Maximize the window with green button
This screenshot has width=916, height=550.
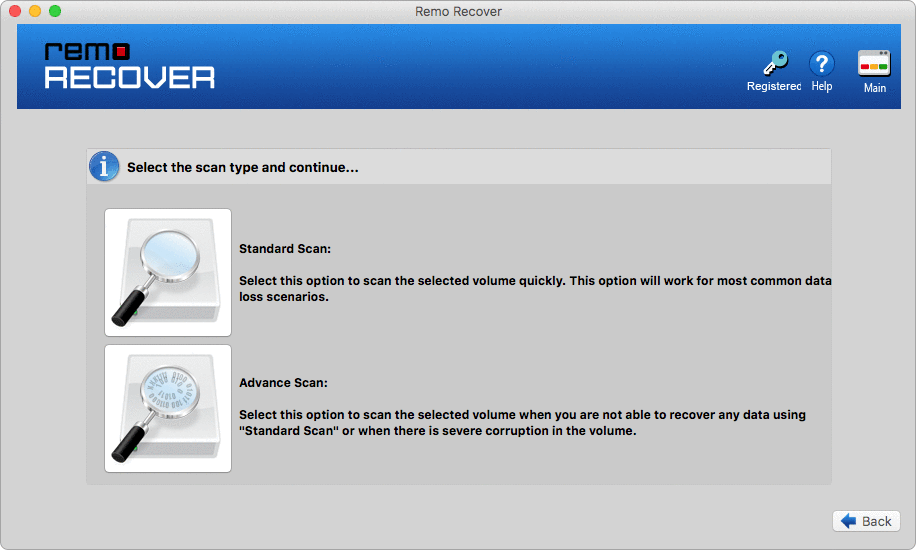click(x=55, y=11)
